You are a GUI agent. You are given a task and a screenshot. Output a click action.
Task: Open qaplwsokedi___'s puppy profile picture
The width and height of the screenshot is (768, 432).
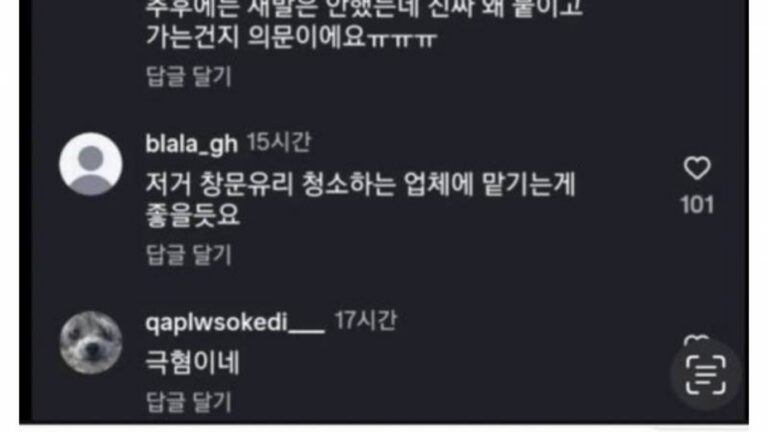[91, 342]
